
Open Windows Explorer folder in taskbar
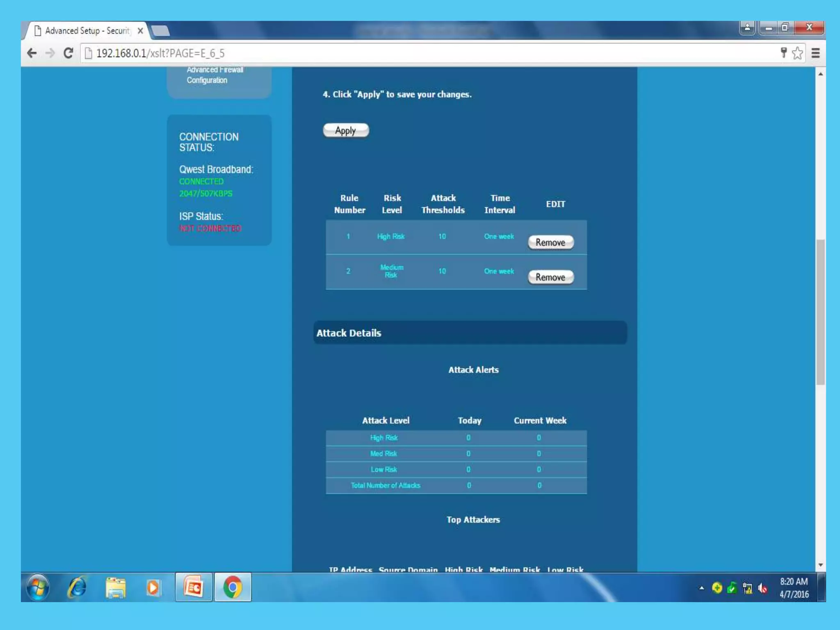115,587
